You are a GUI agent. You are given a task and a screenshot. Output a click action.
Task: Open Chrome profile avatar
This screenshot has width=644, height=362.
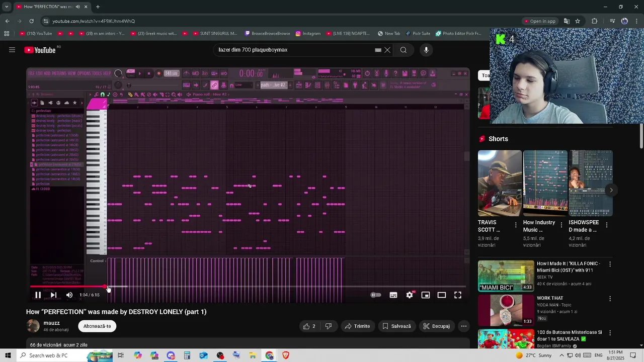tap(624, 21)
